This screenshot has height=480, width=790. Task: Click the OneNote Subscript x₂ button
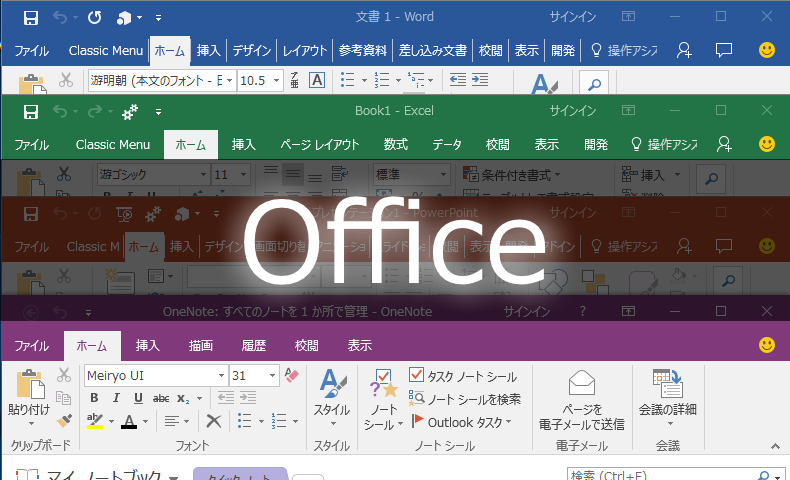pyautogui.click(x=183, y=398)
